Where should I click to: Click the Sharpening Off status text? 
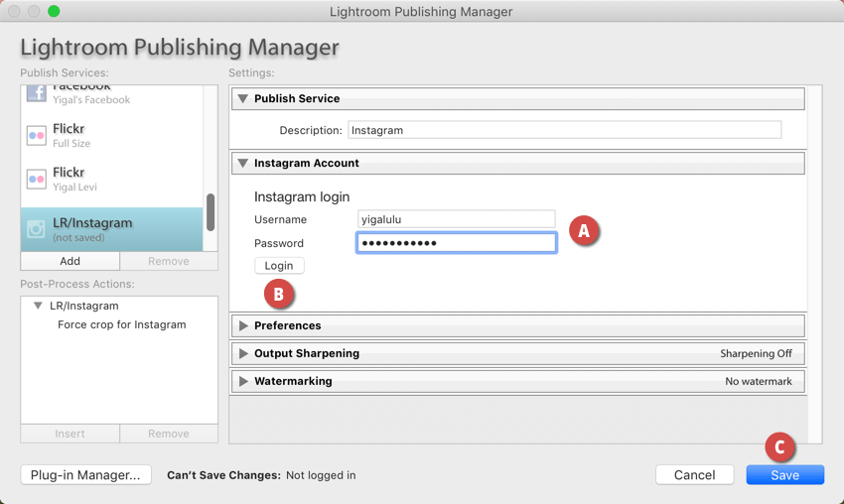pyautogui.click(x=756, y=353)
